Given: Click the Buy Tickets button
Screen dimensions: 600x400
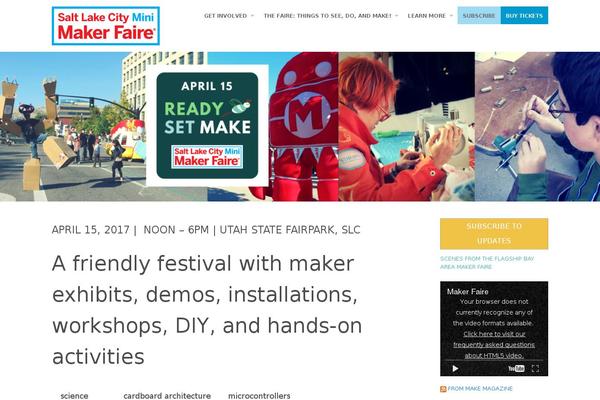Looking at the screenshot, I should coord(524,15).
